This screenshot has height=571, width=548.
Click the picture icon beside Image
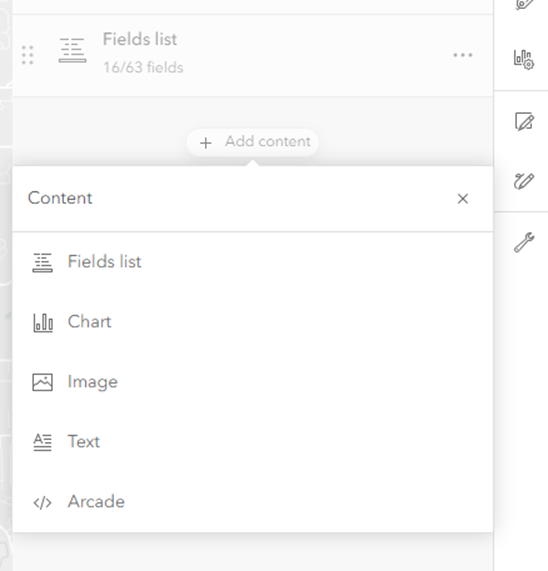[43, 382]
